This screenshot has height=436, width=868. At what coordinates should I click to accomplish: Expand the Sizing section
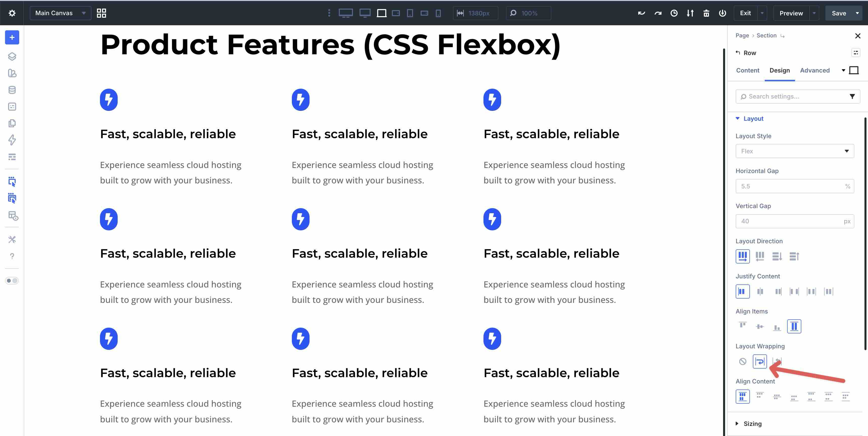click(753, 424)
